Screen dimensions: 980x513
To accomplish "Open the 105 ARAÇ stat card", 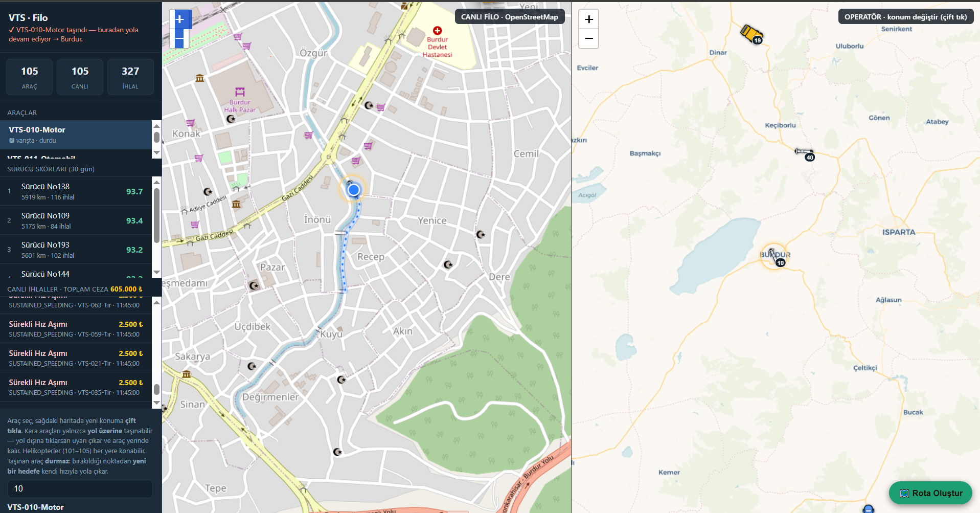I will [x=29, y=77].
